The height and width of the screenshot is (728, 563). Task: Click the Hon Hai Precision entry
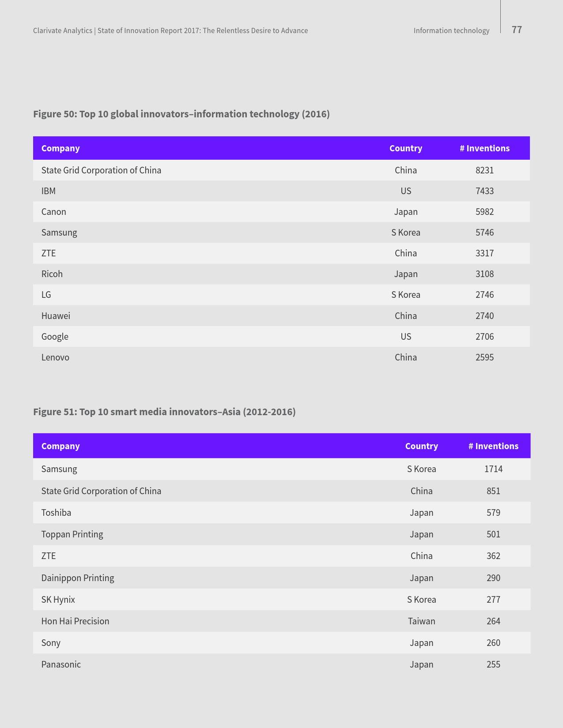pos(75,621)
